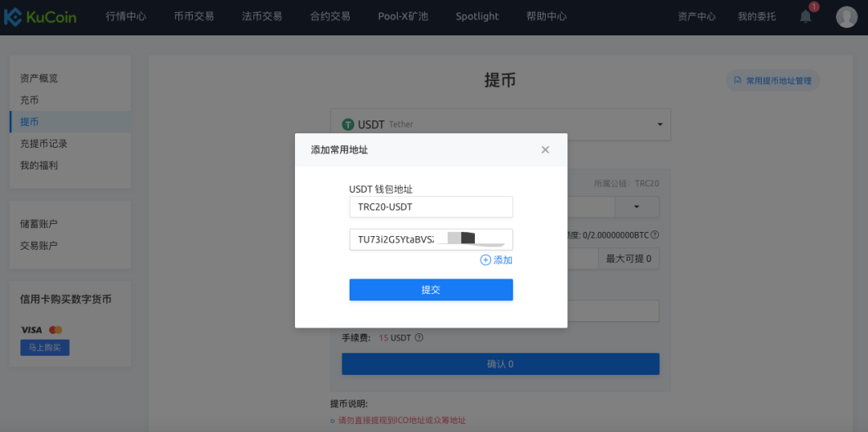Close the add address dialog
Viewport: 868px width, 432px height.
pos(545,149)
